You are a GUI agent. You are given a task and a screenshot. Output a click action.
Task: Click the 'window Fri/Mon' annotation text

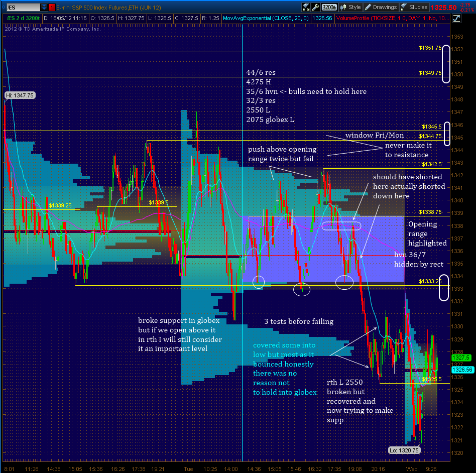click(375, 136)
